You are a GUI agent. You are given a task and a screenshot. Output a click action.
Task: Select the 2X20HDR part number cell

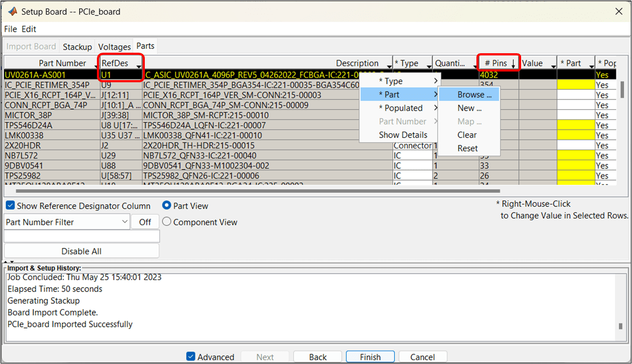coord(52,145)
